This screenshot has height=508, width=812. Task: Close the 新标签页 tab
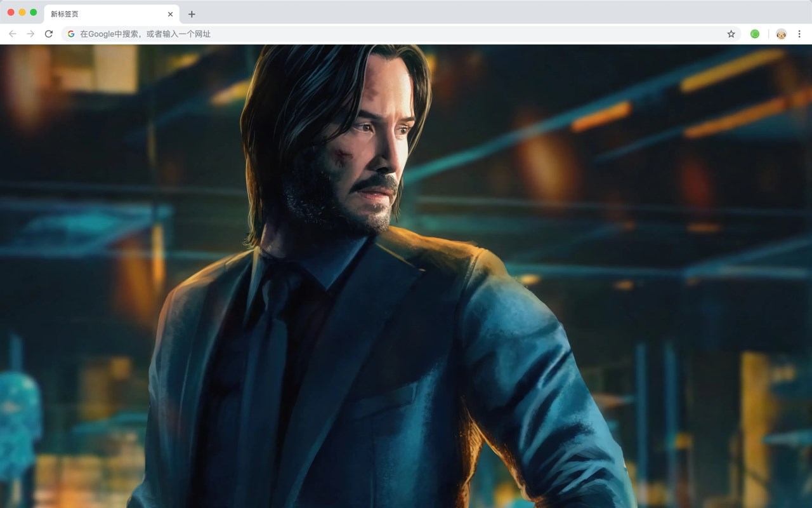170,14
